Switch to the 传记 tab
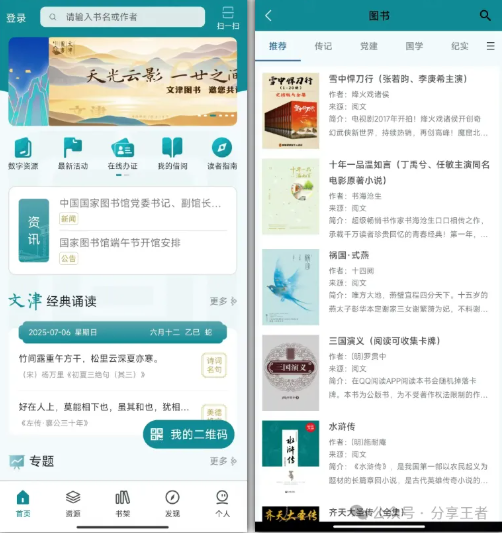The width and height of the screenshot is (502, 538). tap(323, 46)
